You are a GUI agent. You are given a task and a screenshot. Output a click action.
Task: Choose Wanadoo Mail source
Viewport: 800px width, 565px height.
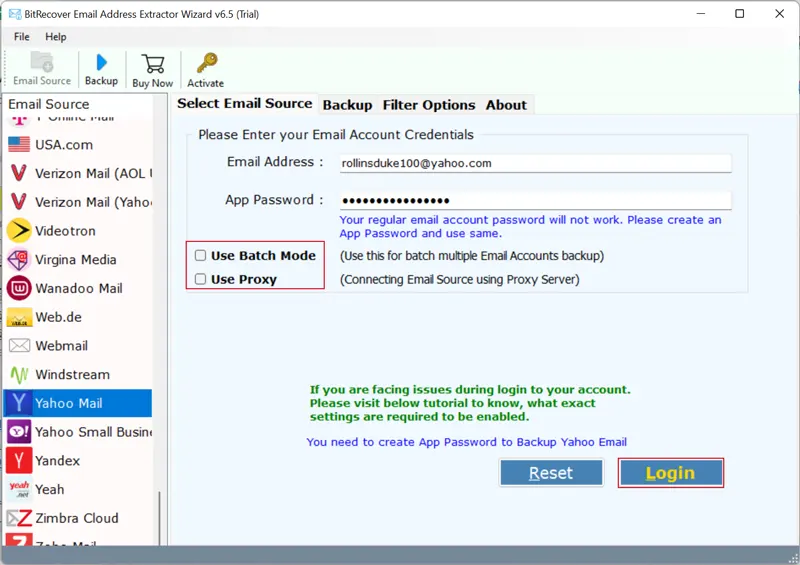(78, 288)
